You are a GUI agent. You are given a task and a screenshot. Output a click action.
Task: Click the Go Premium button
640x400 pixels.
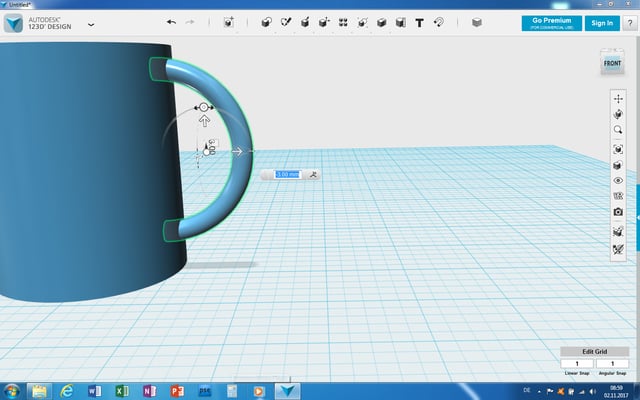pos(550,23)
